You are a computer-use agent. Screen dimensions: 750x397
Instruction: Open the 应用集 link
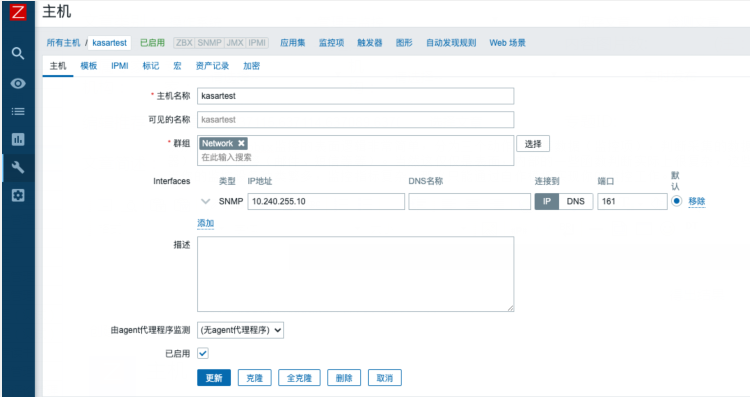click(x=292, y=43)
